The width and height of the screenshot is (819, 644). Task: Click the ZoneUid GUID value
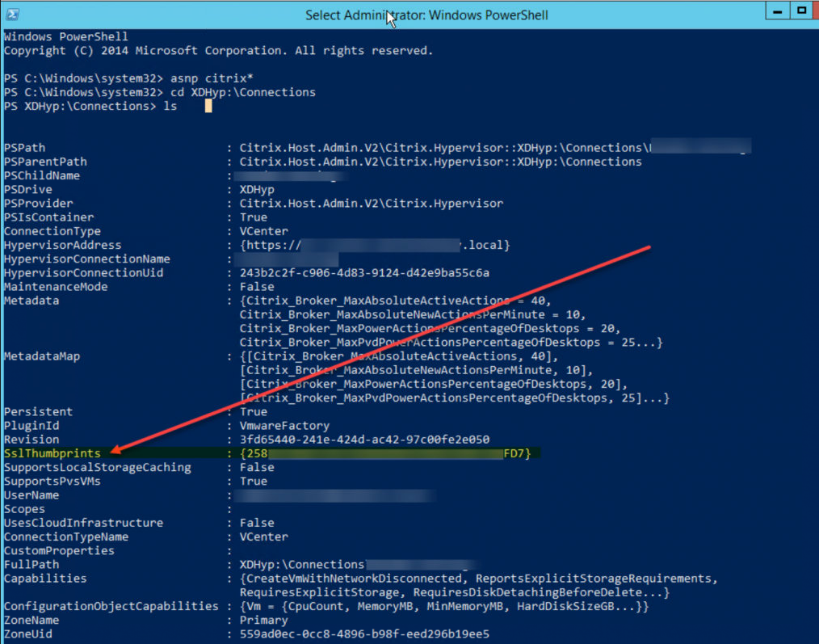tap(363, 633)
